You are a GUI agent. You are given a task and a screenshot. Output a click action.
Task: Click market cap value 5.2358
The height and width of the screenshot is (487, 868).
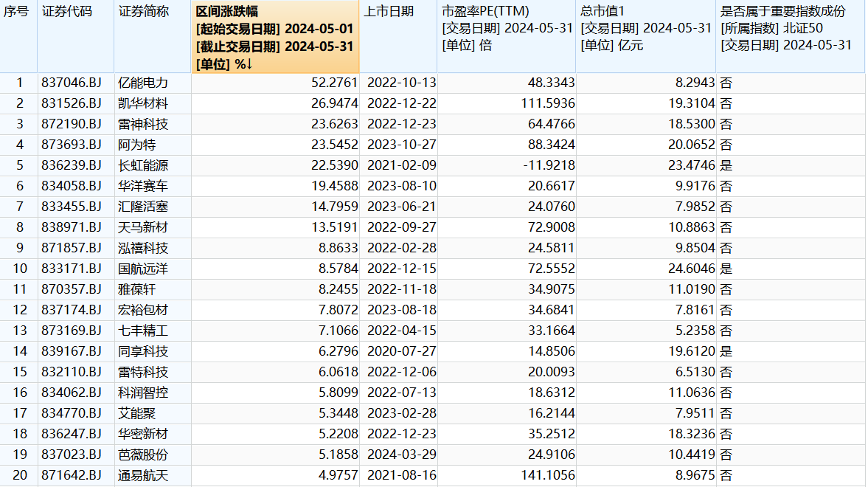(695, 331)
